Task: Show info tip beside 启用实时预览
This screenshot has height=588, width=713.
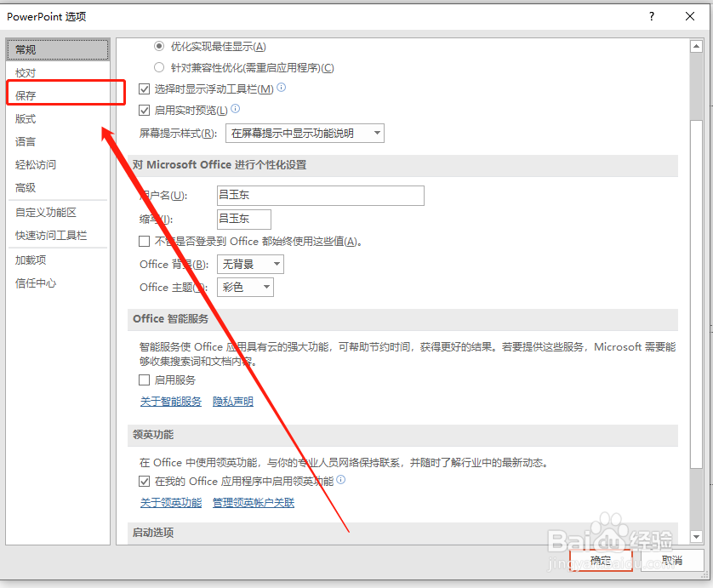Action: (235, 109)
